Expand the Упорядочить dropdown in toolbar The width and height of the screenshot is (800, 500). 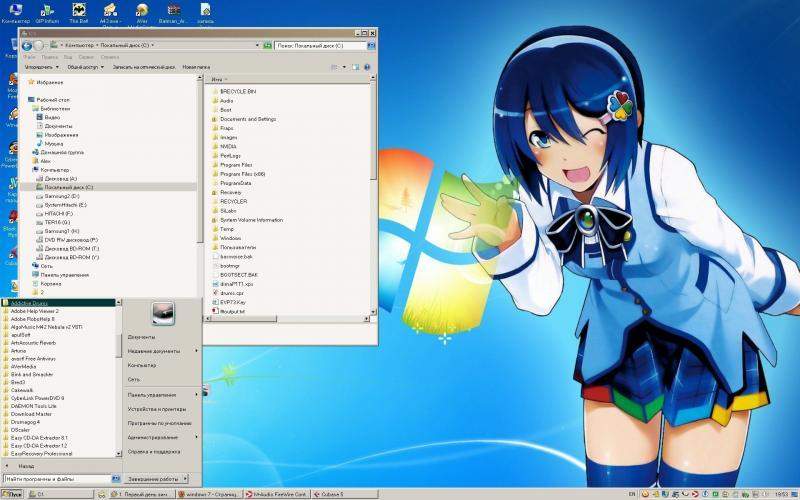click(40, 67)
